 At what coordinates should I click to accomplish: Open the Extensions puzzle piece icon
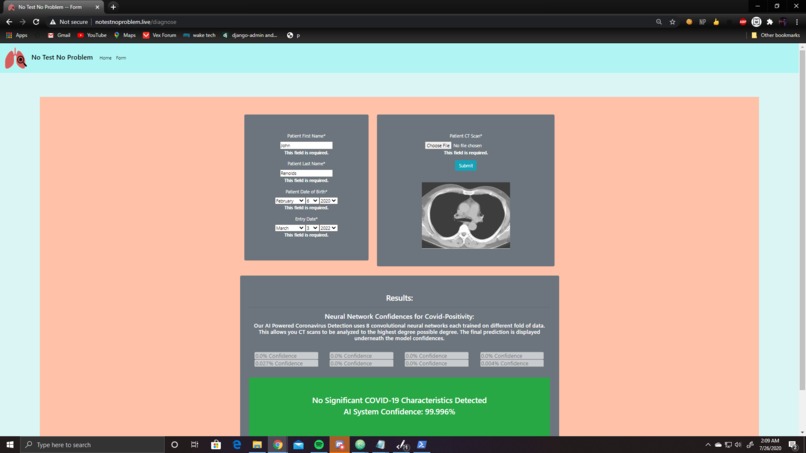click(770, 22)
